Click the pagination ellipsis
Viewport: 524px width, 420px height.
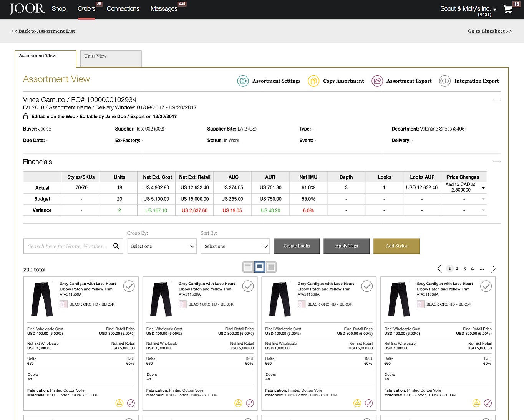(482, 269)
